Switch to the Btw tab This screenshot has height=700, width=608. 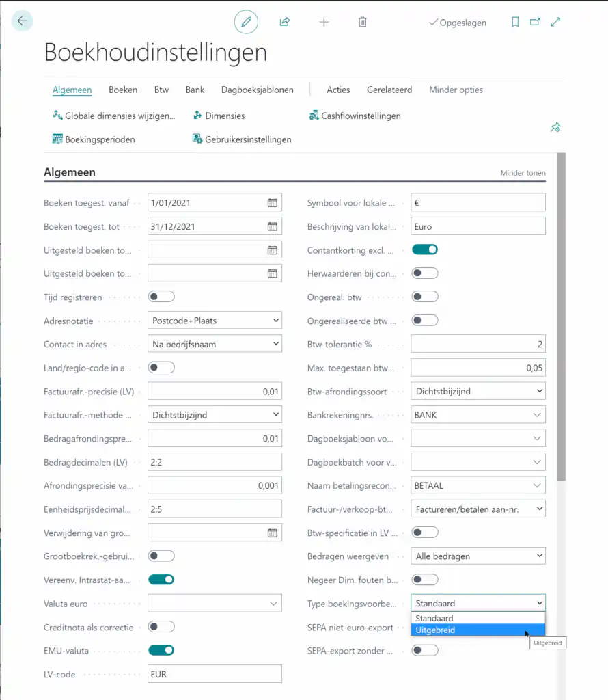[x=161, y=90]
